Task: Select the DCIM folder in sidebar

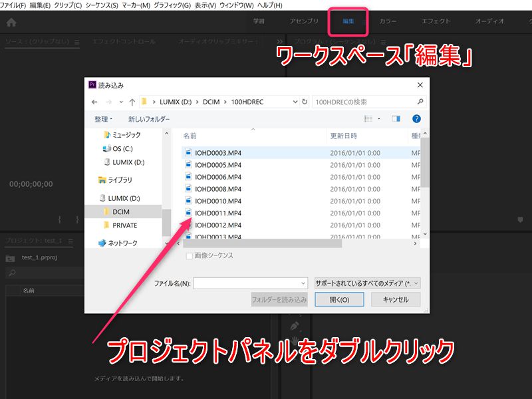Action: [x=121, y=211]
